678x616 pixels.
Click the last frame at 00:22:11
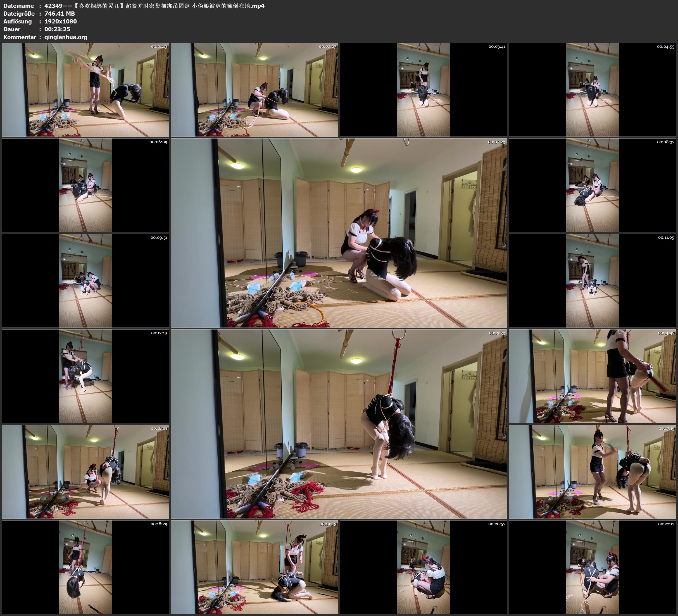[x=593, y=567]
